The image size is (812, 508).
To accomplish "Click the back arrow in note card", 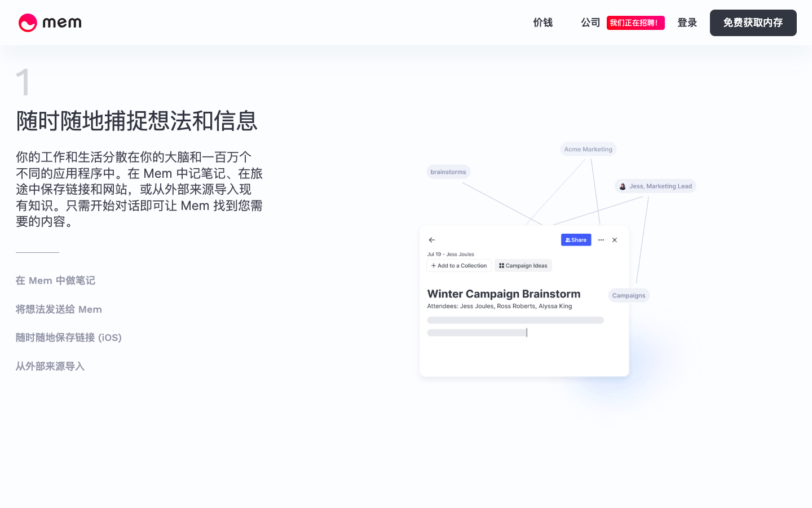I will [432, 240].
